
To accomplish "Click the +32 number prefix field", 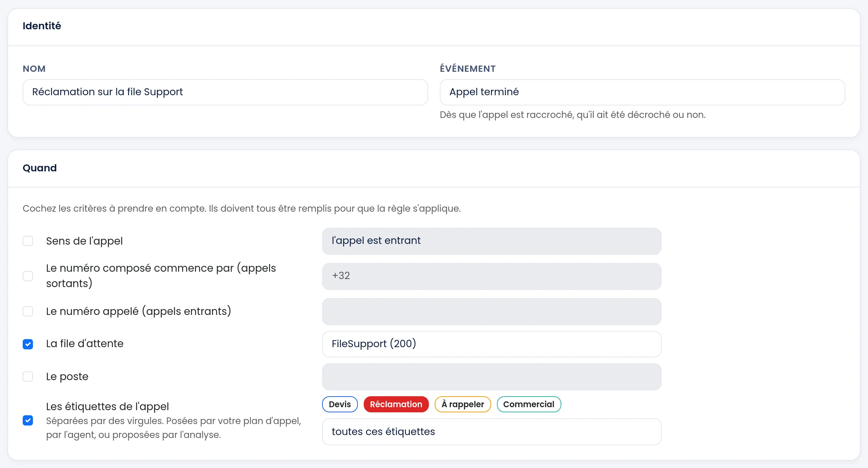I will pos(491,276).
